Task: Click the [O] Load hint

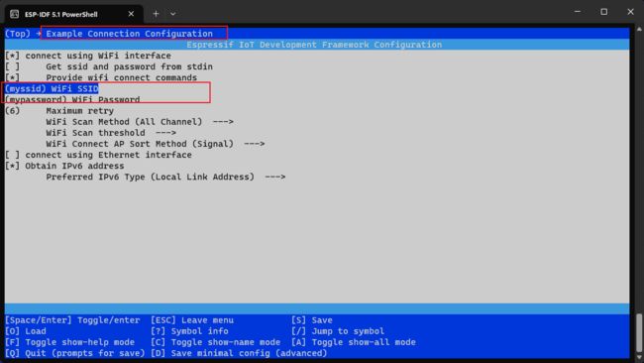Action: (26, 331)
